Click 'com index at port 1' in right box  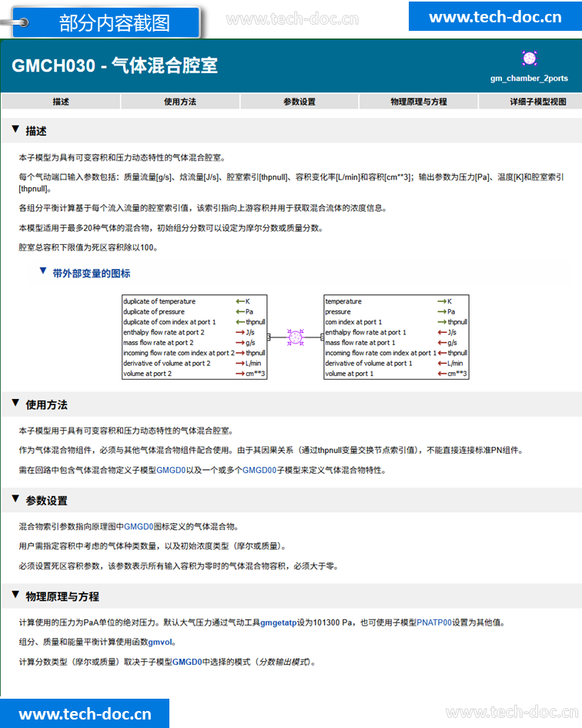(353, 322)
